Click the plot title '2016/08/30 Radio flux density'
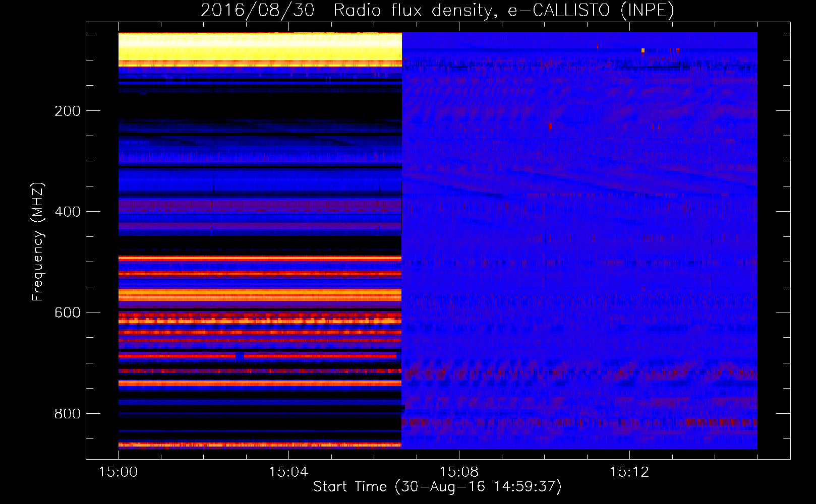Viewport: 816px width, 504px height. [x=437, y=10]
